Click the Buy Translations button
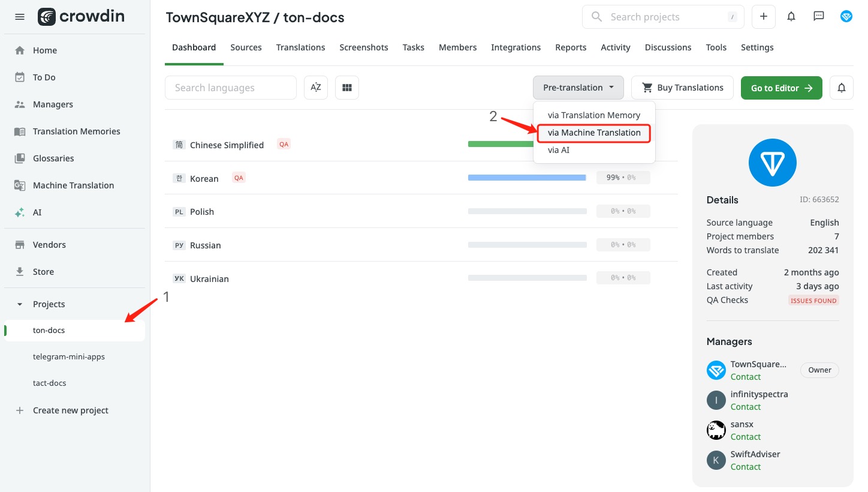 pyautogui.click(x=682, y=88)
